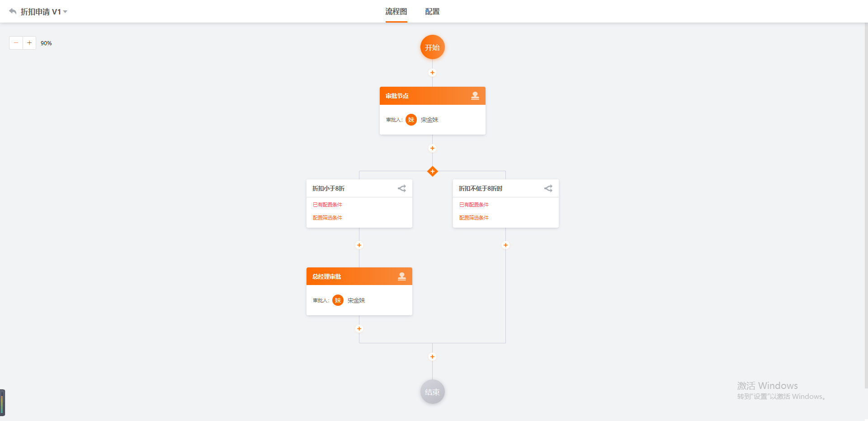Click the branch icon on 折扣不低于8折时 card

(548, 188)
